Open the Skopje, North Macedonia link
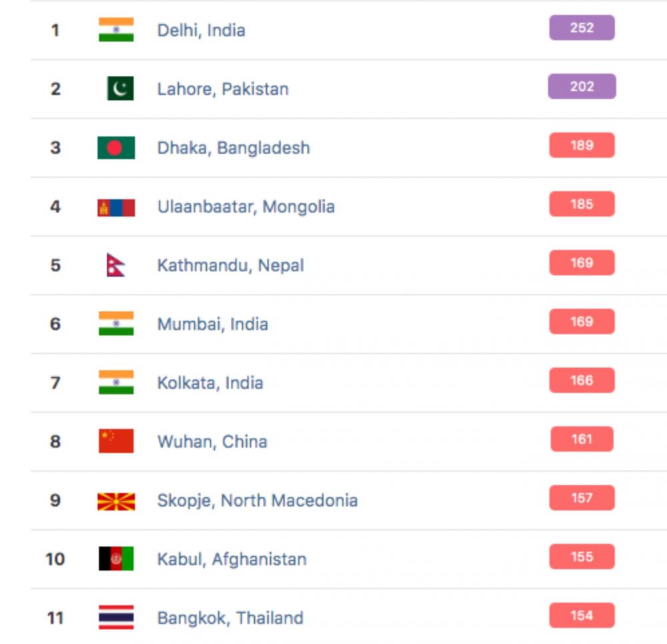667x644 pixels. coord(257,500)
